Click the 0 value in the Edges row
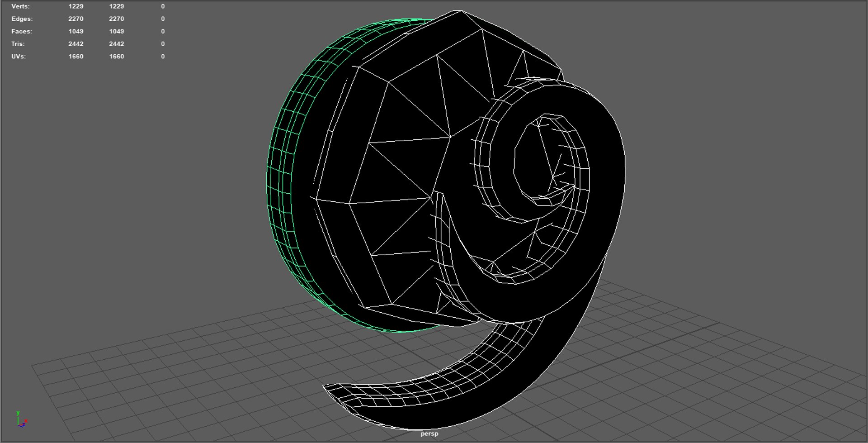The image size is (868, 443). [163, 19]
